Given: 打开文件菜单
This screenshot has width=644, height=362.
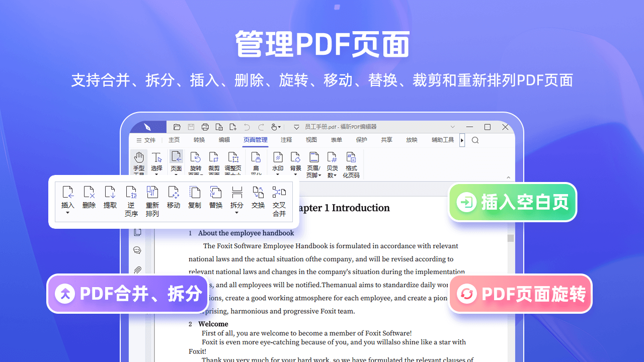Looking at the screenshot, I should [x=149, y=140].
